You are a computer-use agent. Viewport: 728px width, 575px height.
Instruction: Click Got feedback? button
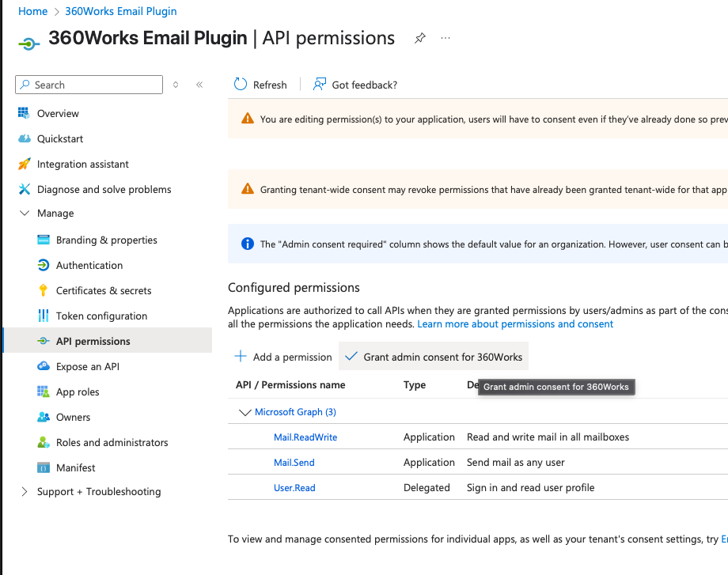coord(355,85)
